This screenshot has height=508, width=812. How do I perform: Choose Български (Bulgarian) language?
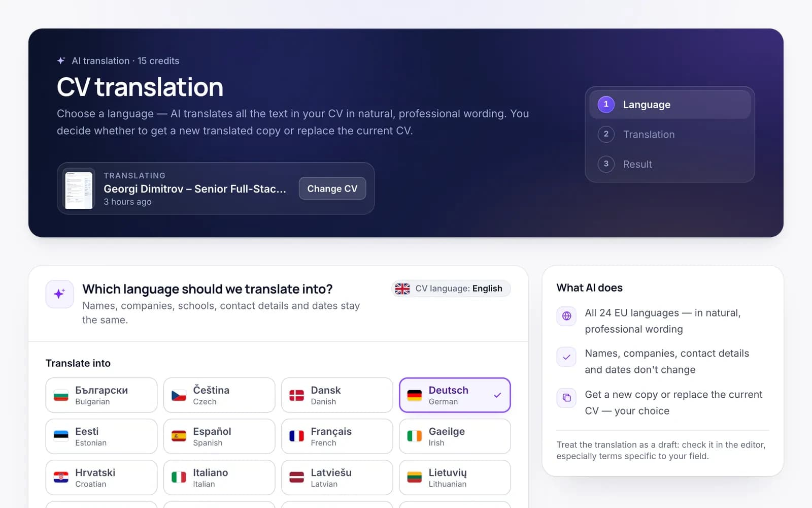pyautogui.click(x=101, y=395)
